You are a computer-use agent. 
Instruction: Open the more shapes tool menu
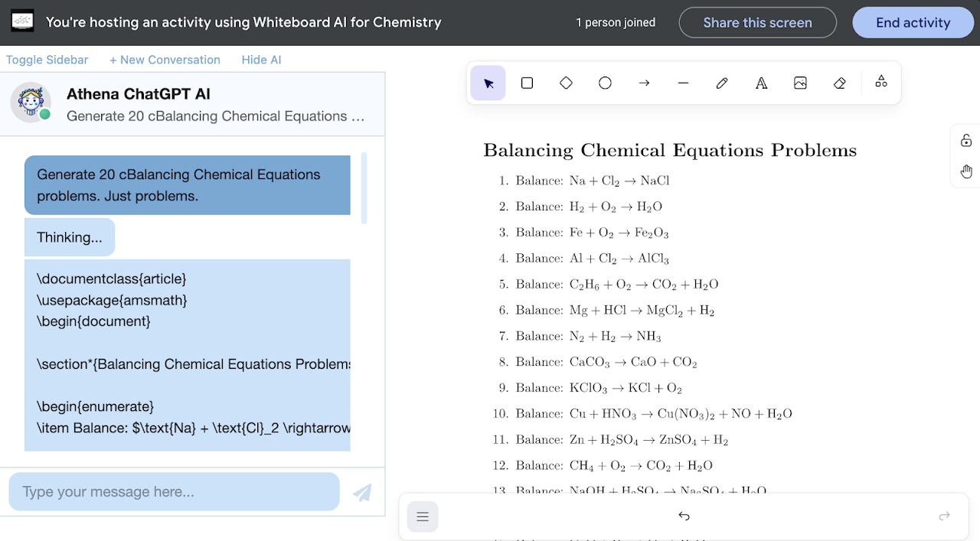tap(881, 82)
